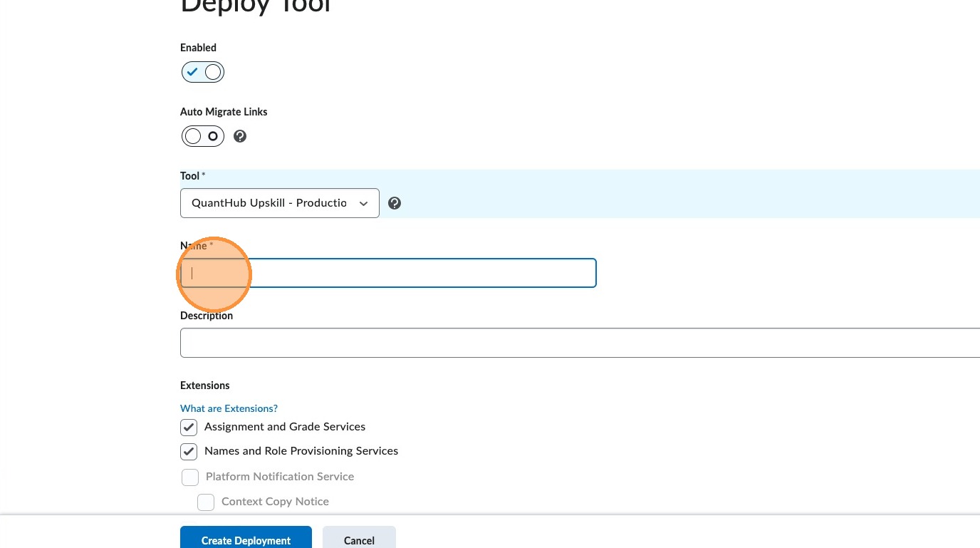This screenshot has width=980, height=548.
Task: Click the "Context Copy Notice" label text
Action: point(275,502)
